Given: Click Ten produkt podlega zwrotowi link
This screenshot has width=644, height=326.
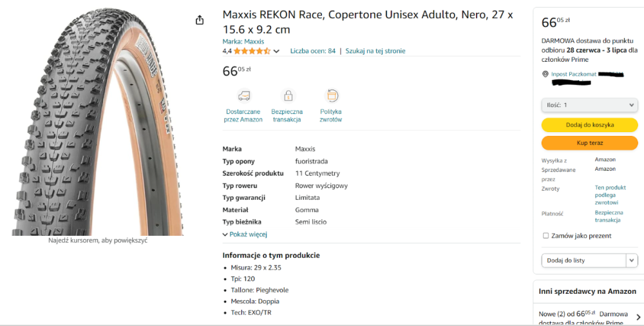Looking at the screenshot, I should (610, 195).
